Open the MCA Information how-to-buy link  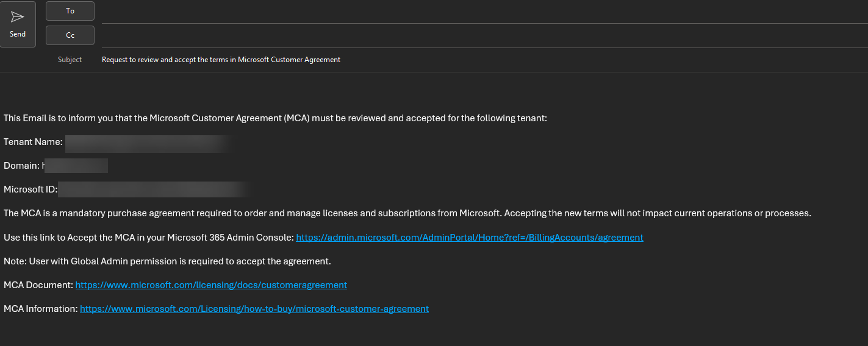(254, 309)
